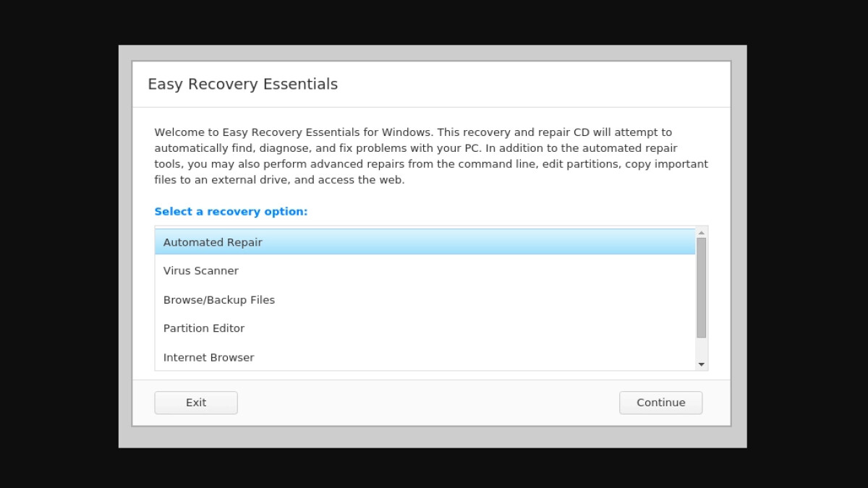
Task: Click the scrollbar up arrow
Action: [702, 231]
